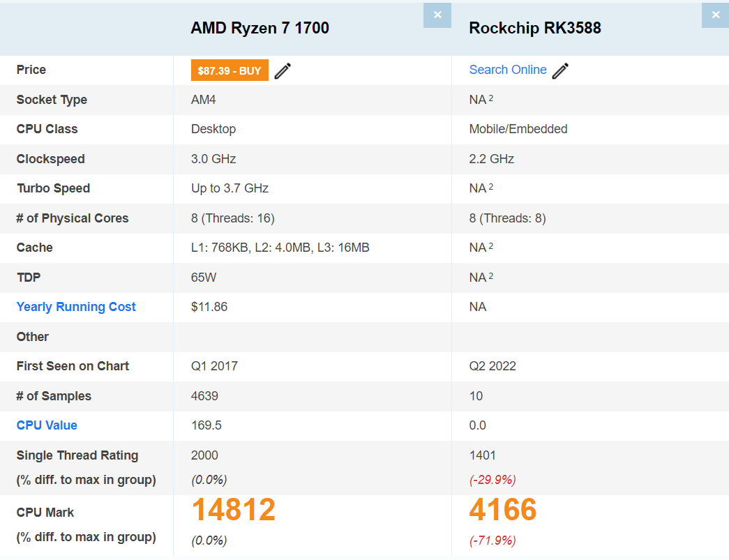Remove Rockchip RK3588 from comparison

715,15
